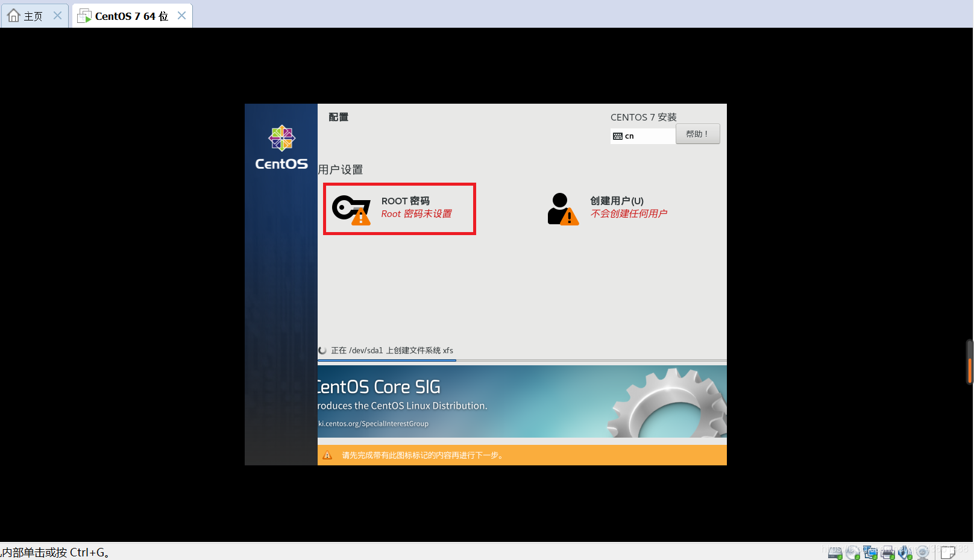Switch to the 主页 tab

[34, 16]
